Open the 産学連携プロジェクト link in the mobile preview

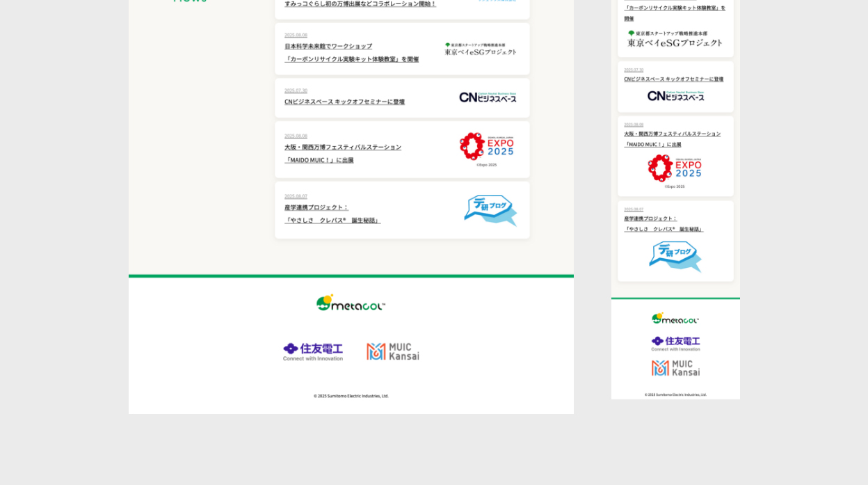[x=650, y=218]
